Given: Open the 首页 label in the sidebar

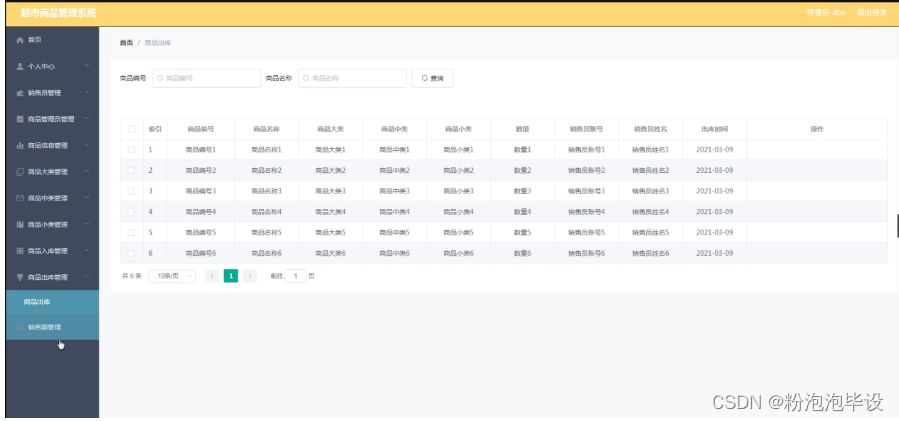Looking at the screenshot, I should (35, 40).
